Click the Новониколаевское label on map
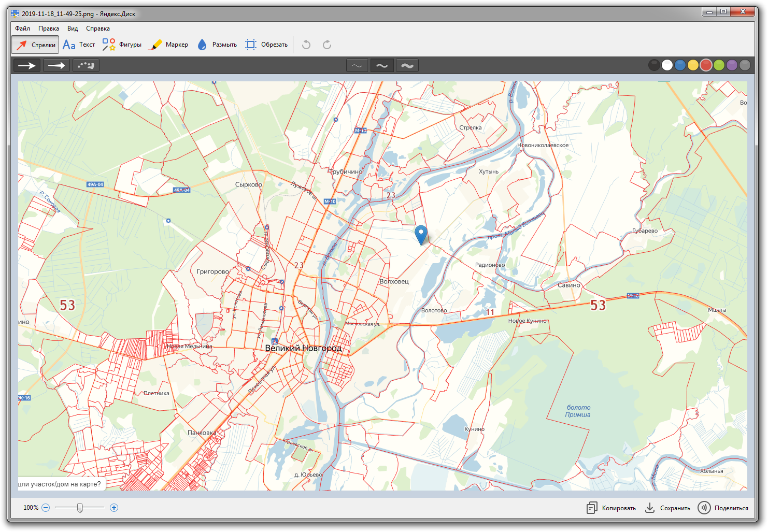 543,145
